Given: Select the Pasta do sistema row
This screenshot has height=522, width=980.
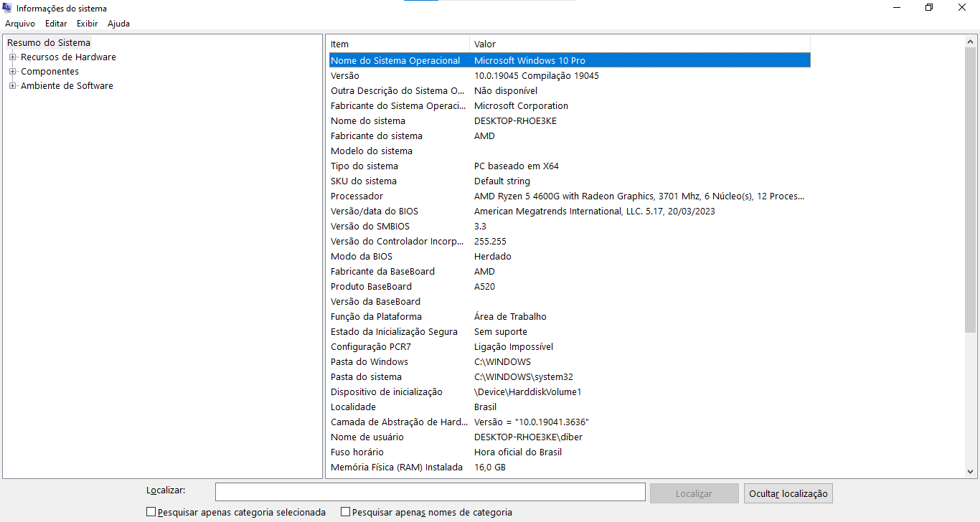Looking at the screenshot, I should pyautogui.click(x=569, y=377).
